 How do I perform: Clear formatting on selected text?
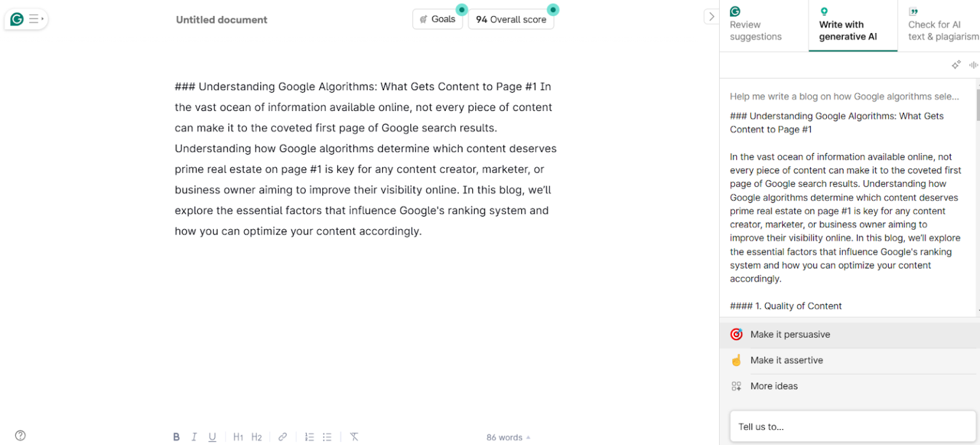[x=354, y=437]
